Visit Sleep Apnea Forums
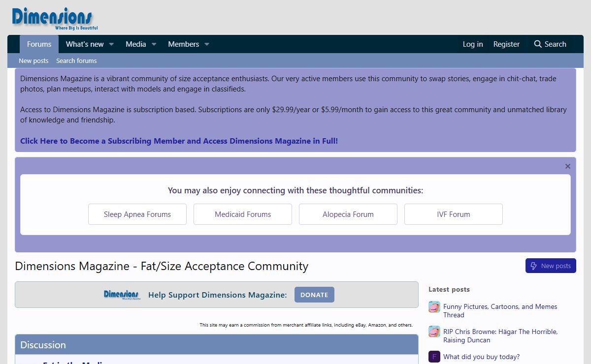Viewport: 591px width, 364px height. 137,214
